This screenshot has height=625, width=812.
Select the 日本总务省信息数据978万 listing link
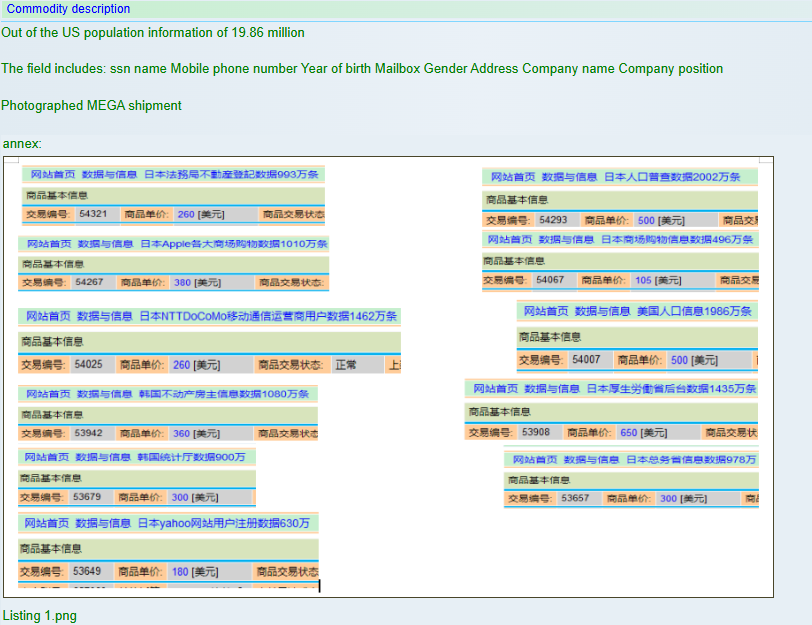tap(691, 460)
